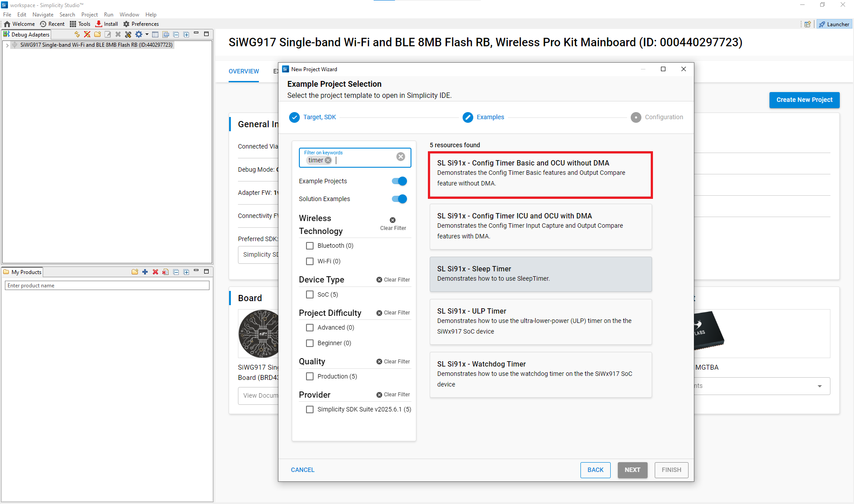Select the SL Si91x - Sleep Timer example
Screen dimensions: 854x504
pyautogui.click(x=540, y=274)
